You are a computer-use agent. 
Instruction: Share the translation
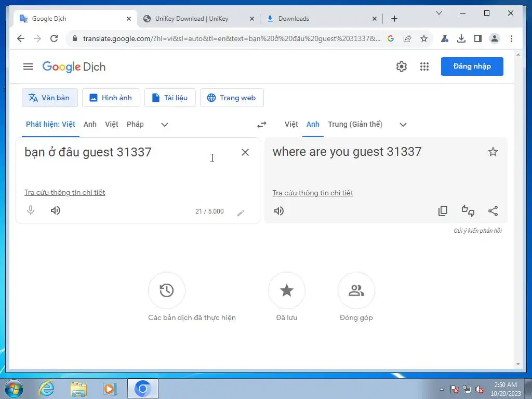[x=493, y=211]
